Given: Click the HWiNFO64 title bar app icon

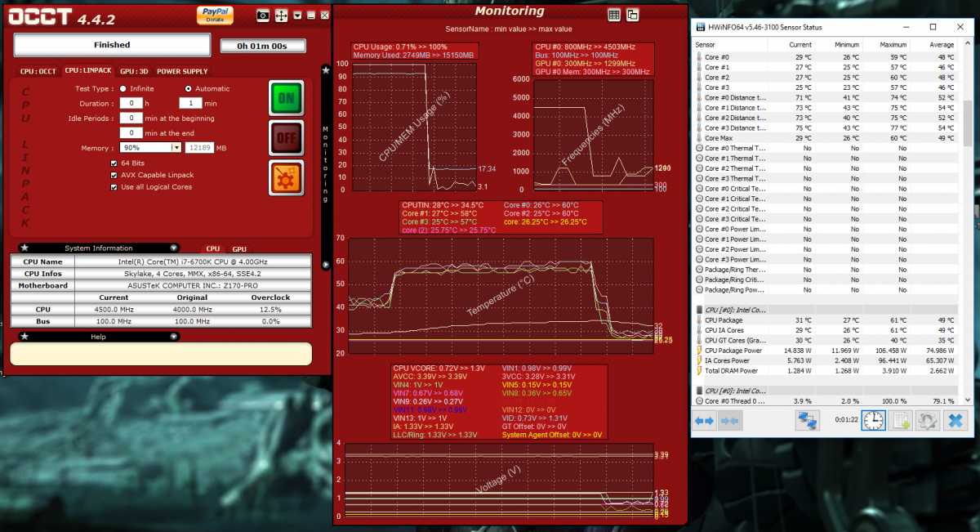Looking at the screenshot, I should [700, 27].
